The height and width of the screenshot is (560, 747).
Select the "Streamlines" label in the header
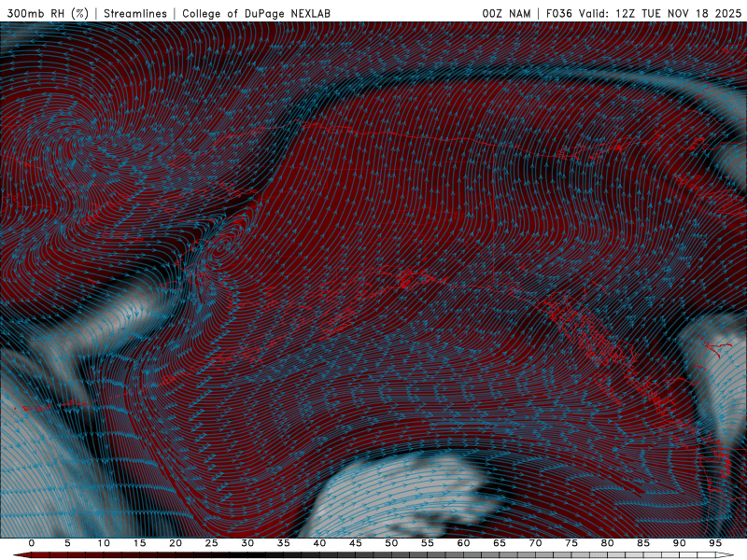pos(135,13)
